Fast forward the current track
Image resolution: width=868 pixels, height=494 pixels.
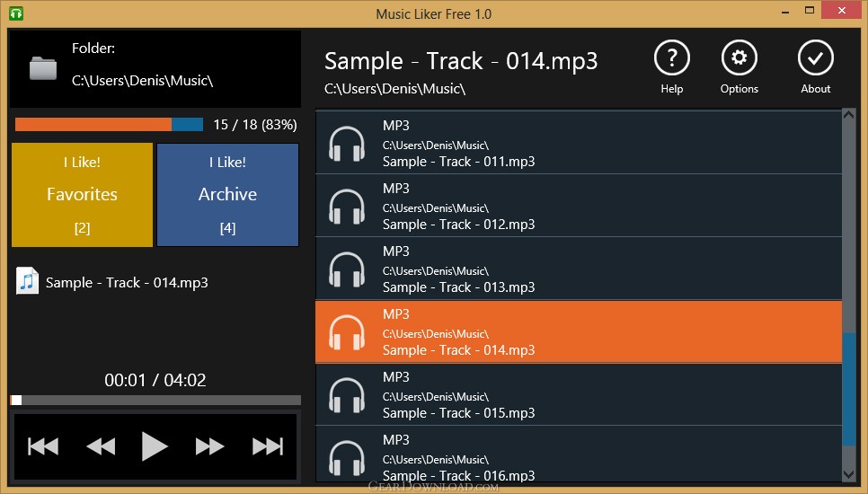[x=209, y=445]
